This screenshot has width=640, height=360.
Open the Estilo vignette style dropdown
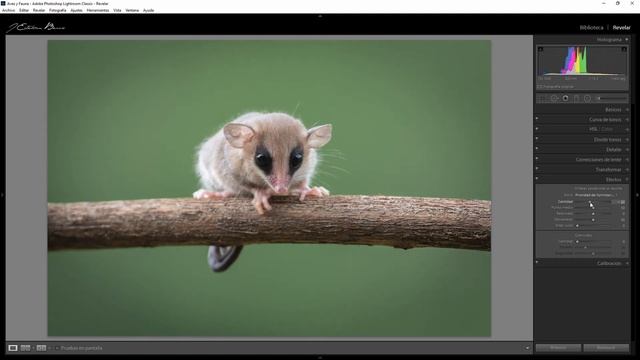click(x=596, y=195)
